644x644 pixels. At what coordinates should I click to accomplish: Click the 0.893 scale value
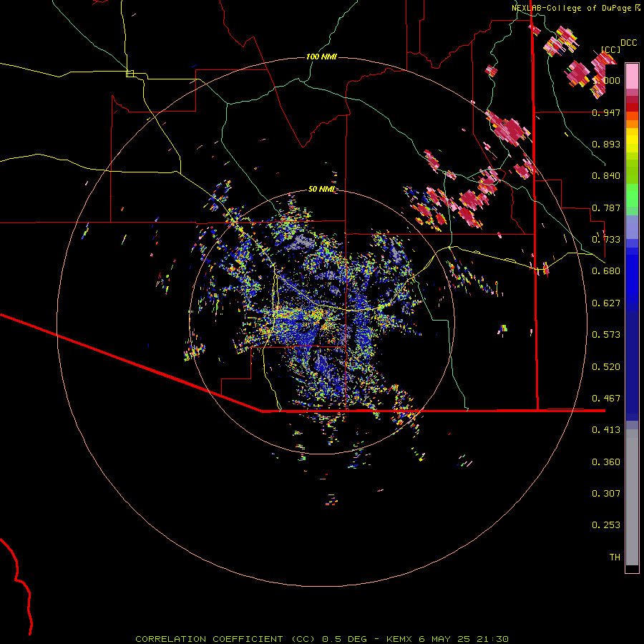coord(606,144)
